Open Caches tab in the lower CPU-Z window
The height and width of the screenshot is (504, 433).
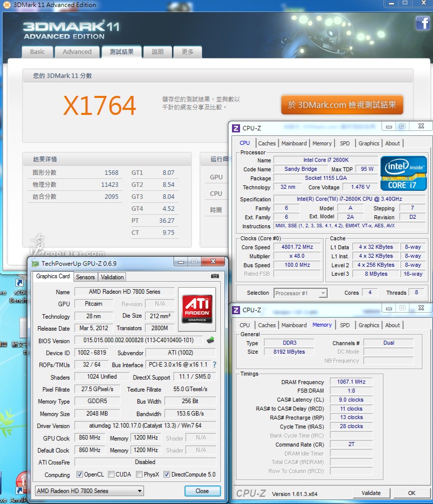click(x=266, y=325)
